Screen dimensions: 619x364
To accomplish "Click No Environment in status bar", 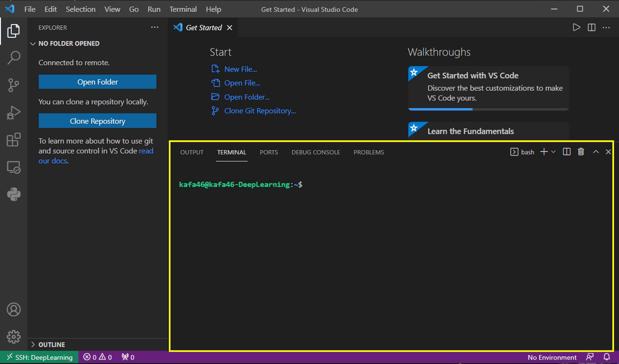I will click(x=552, y=357).
